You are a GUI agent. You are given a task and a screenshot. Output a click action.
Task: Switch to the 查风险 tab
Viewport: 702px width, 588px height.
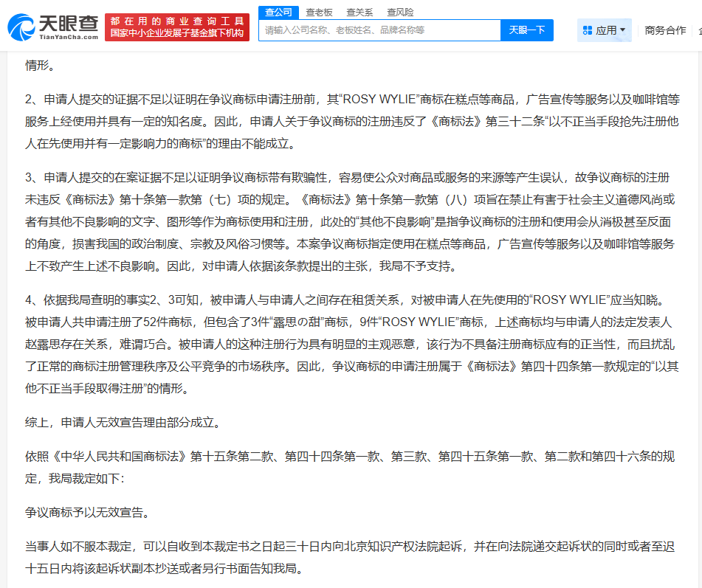(400, 13)
